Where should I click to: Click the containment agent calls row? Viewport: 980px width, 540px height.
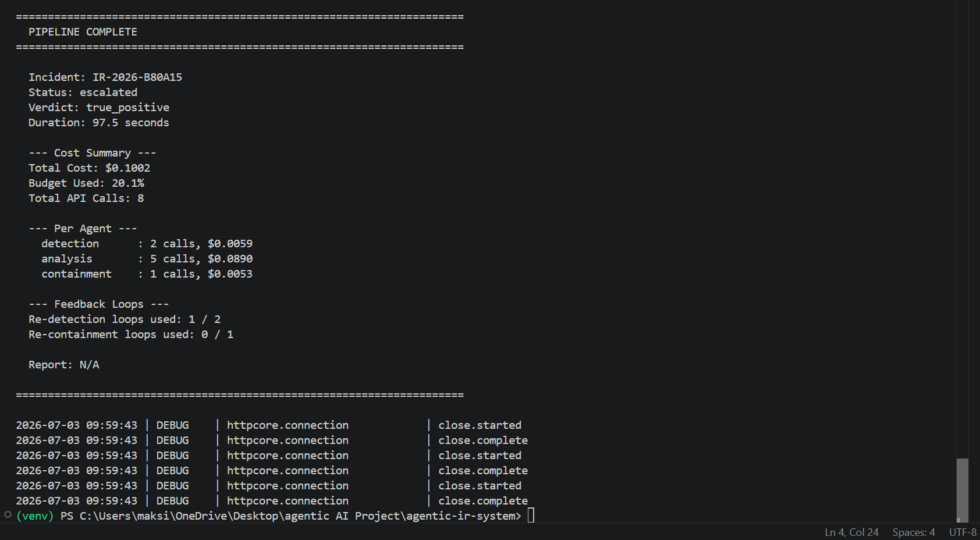point(147,274)
